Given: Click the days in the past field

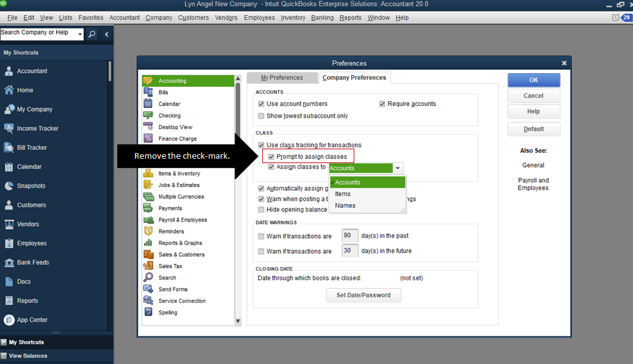Looking at the screenshot, I should coord(350,236).
